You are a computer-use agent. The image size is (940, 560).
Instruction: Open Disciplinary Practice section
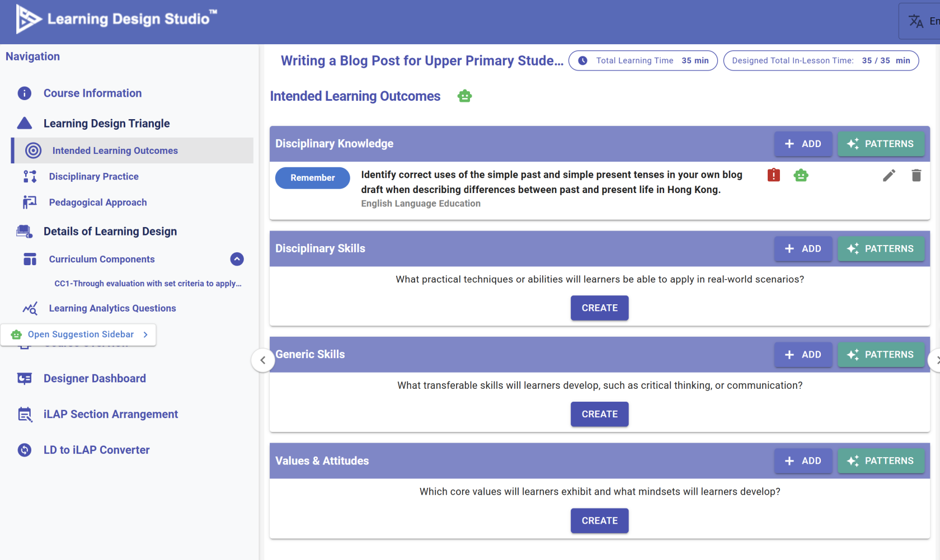[x=93, y=177]
